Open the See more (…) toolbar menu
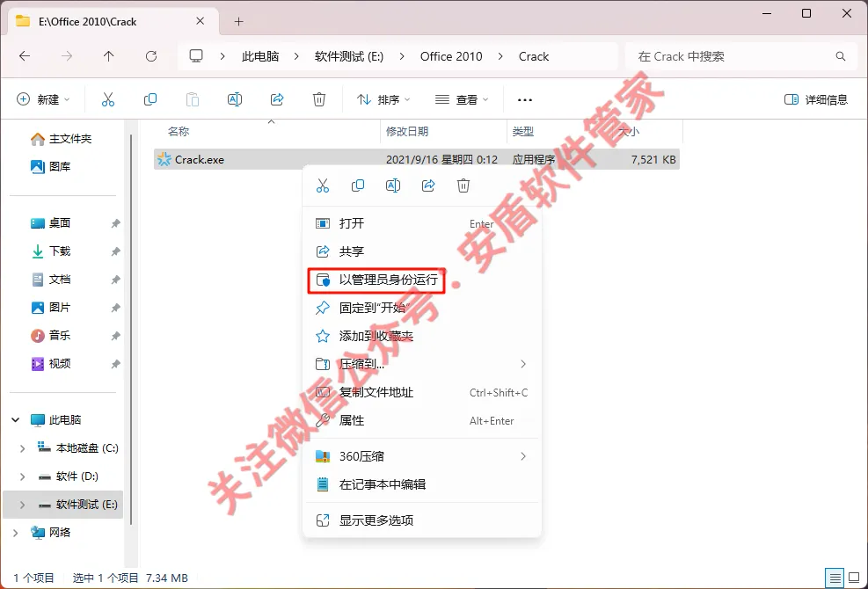 [x=524, y=100]
